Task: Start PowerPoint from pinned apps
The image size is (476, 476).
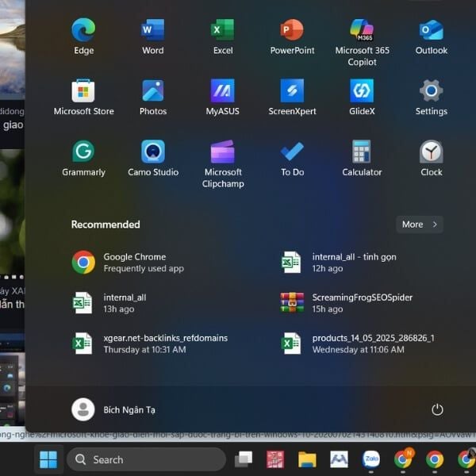Action: tap(292, 36)
